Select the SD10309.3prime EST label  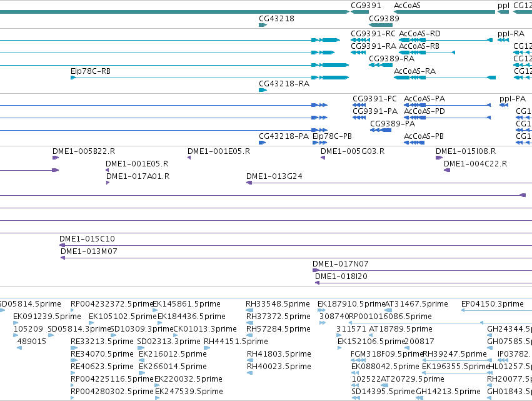pos(142,329)
